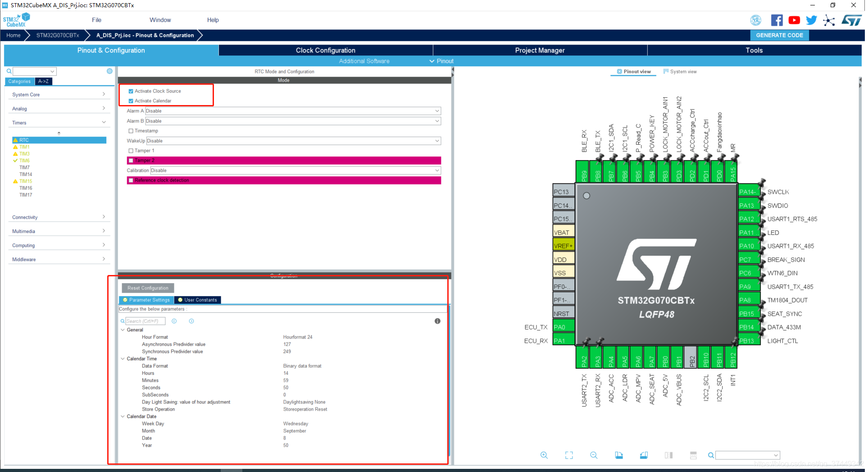
Task: Fit the chip pinout to the view
Action: pos(569,455)
